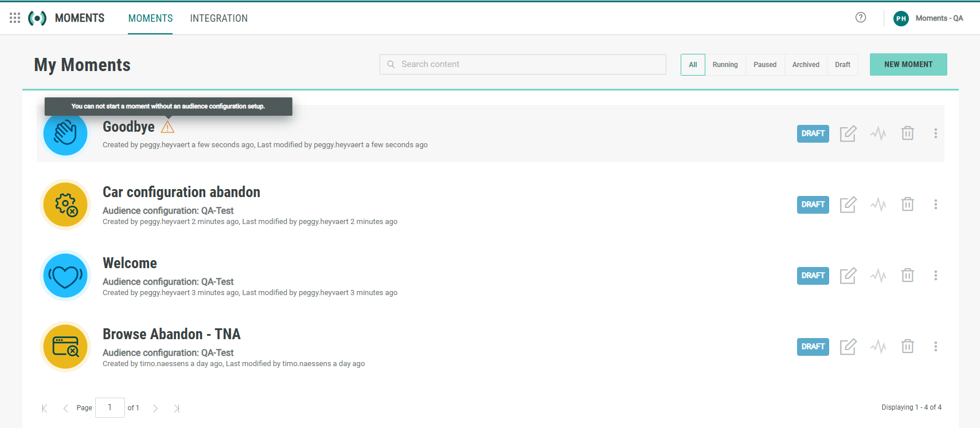Viewport: 980px width, 428px height.
Task: Show only Archived moments
Action: (x=805, y=65)
